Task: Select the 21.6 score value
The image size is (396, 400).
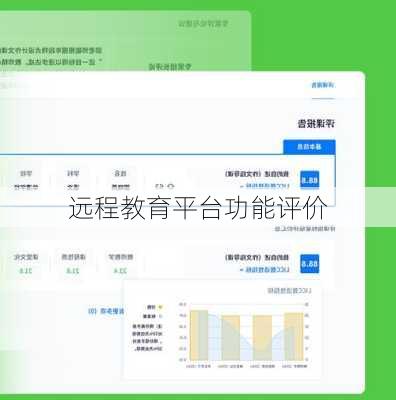Action: point(73,271)
